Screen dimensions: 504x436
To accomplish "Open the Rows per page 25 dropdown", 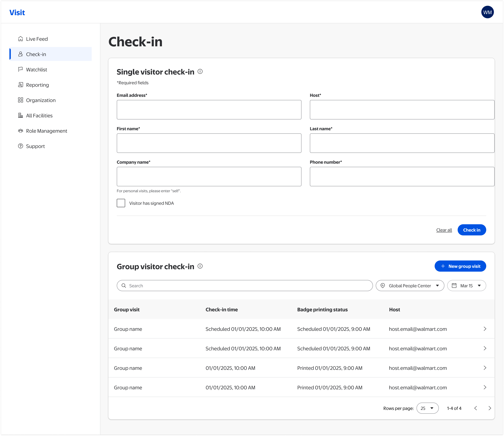I will coord(427,408).
